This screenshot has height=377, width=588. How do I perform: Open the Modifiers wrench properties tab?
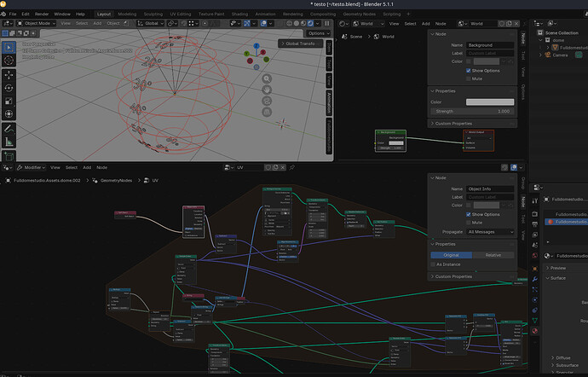535,280
